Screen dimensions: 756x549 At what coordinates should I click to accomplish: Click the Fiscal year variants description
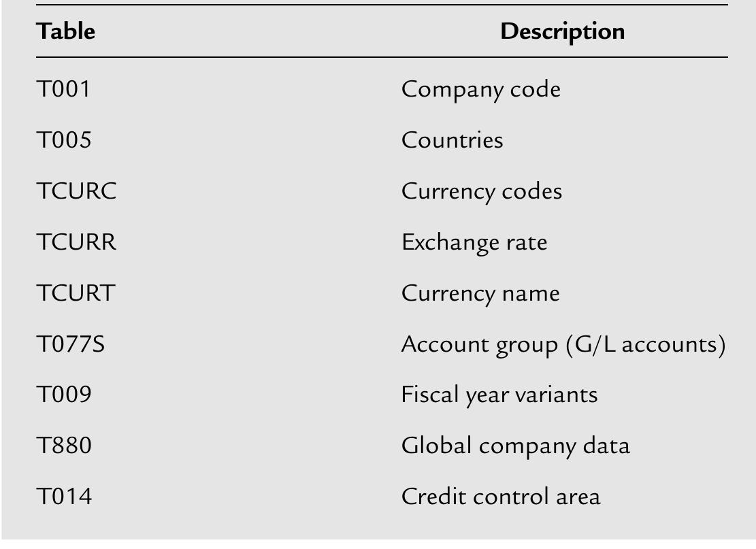(x=499, y=395)
